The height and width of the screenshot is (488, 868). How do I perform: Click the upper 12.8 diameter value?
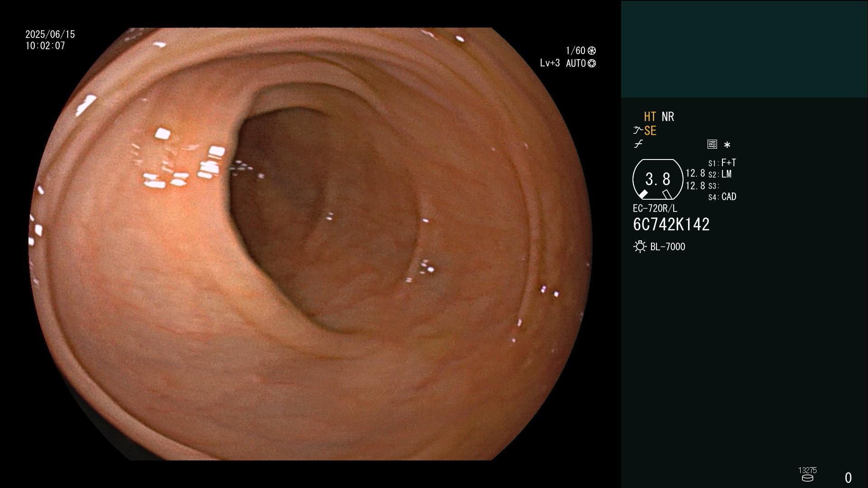pyautogui.click(x=695, y=174)
